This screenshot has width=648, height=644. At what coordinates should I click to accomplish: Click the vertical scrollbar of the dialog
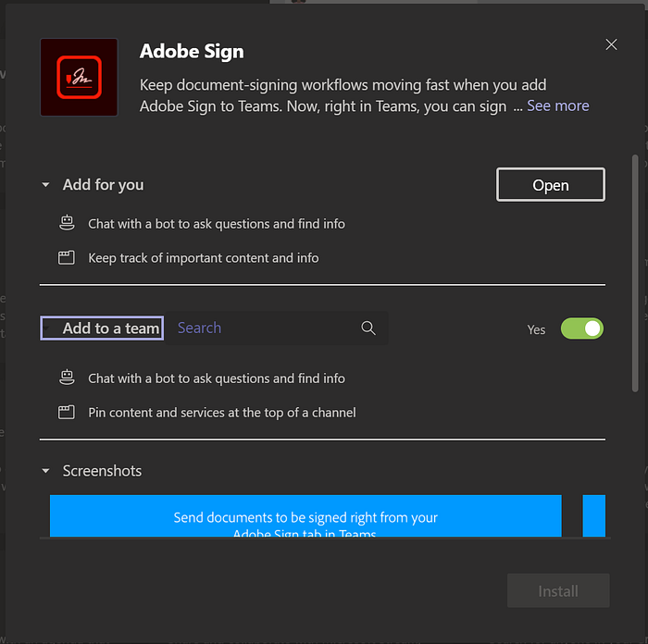(635, 273)
